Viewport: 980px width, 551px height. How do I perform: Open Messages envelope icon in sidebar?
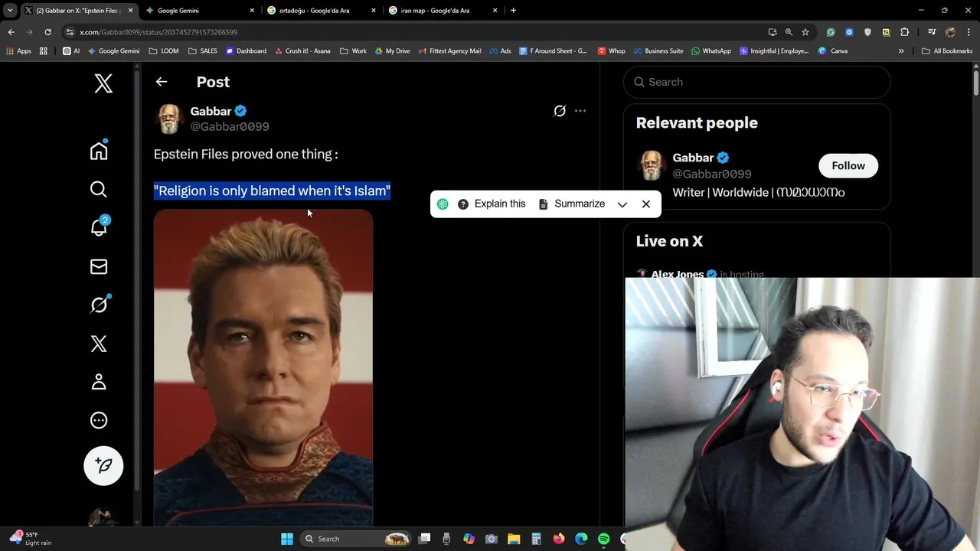[x=99, y=266]
